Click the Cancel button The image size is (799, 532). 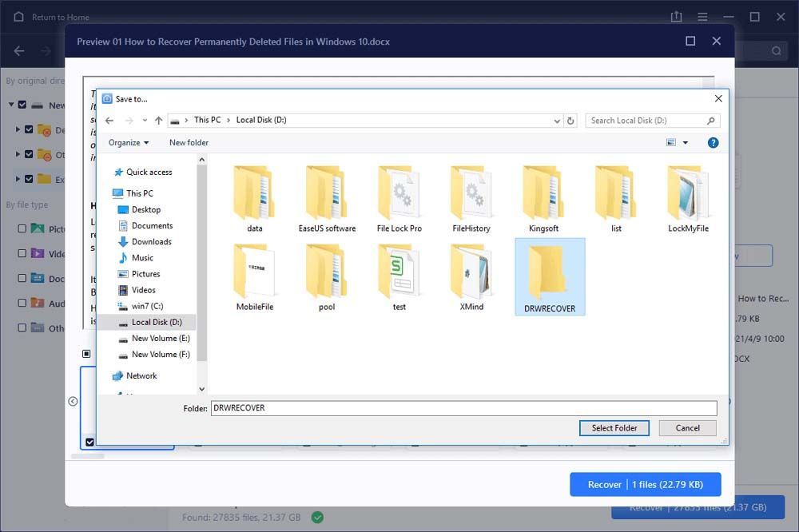coord(687,428)
